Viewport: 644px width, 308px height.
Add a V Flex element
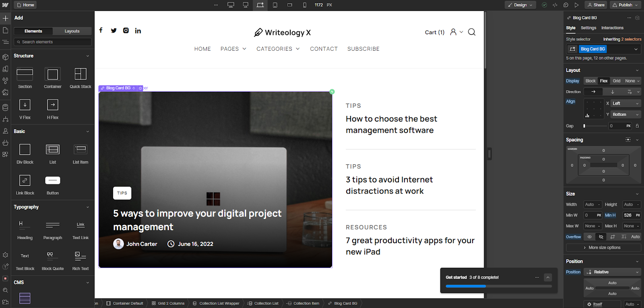pyautogui.click(x=25, y=109)
